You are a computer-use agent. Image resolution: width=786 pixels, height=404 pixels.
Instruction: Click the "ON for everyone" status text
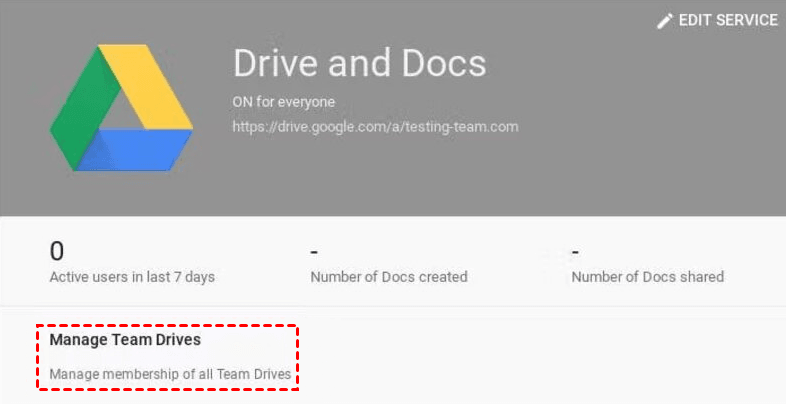(x=283, y=102)
